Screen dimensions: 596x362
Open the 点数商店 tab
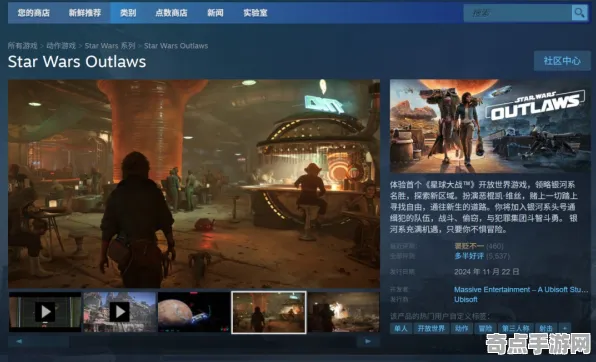[x=171, y=13]
